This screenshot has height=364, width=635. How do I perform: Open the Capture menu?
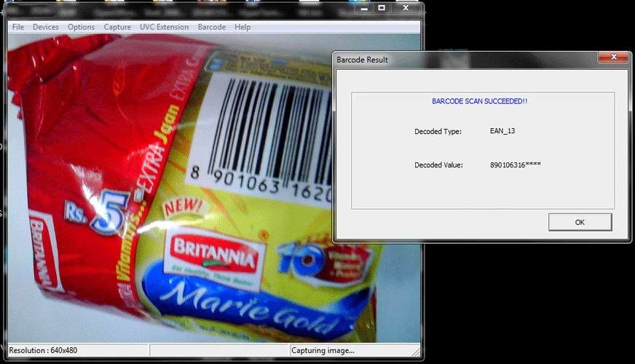pyautogui.click(x=117, y=27)
